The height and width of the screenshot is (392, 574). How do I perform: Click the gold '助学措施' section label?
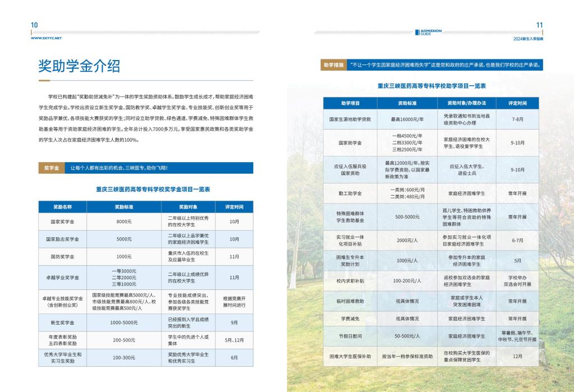(x=334, y=65)
